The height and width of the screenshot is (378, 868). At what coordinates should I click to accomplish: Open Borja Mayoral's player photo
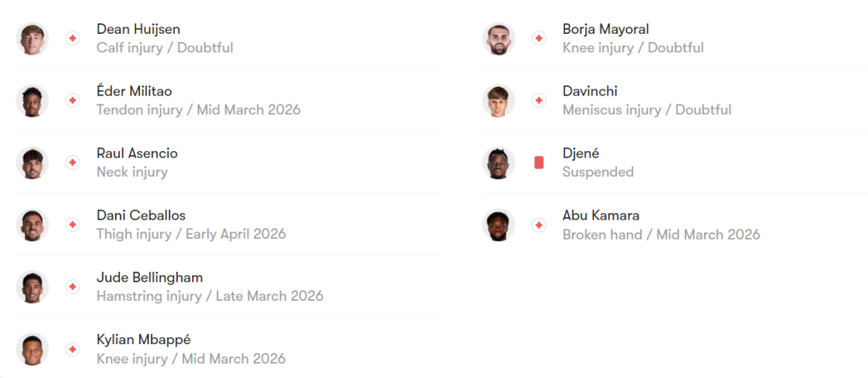[498, 39]
